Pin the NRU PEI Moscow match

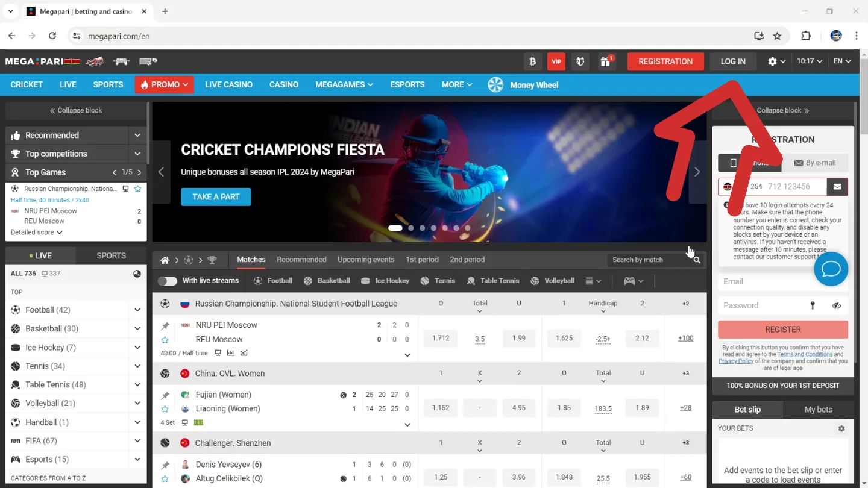[165, 326]
